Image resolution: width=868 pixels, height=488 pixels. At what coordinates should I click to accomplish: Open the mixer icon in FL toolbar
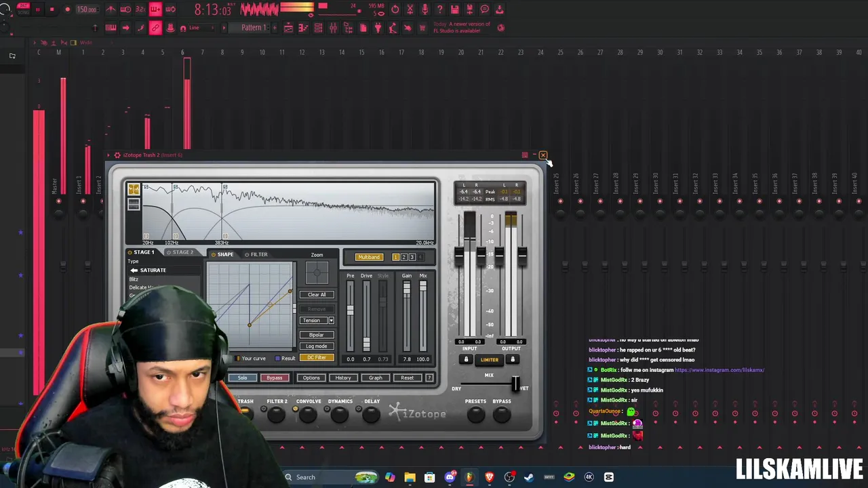[334, 28]
